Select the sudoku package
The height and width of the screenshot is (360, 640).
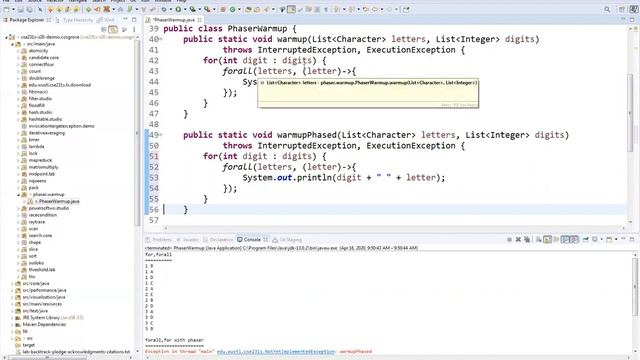tap(36, 263)
